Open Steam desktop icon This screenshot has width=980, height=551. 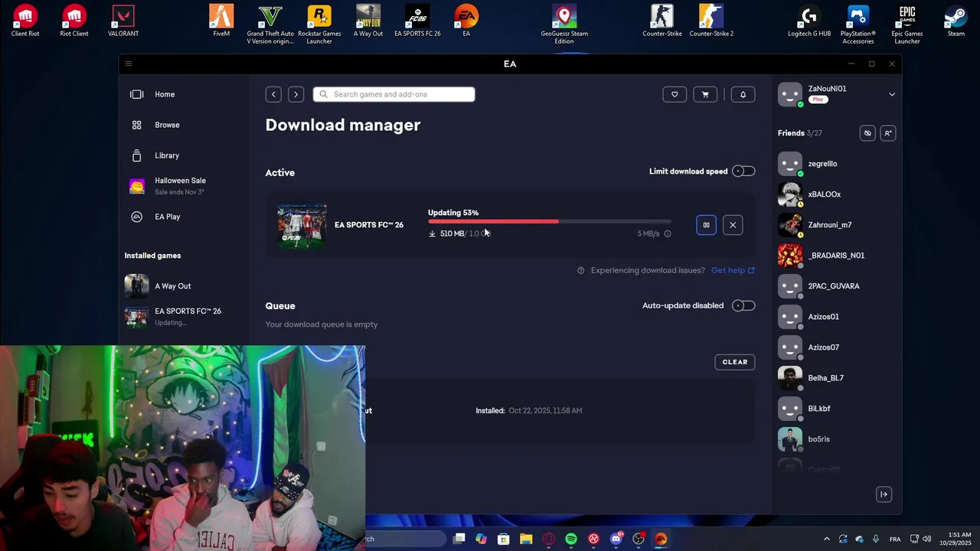[x=956, y=21]
